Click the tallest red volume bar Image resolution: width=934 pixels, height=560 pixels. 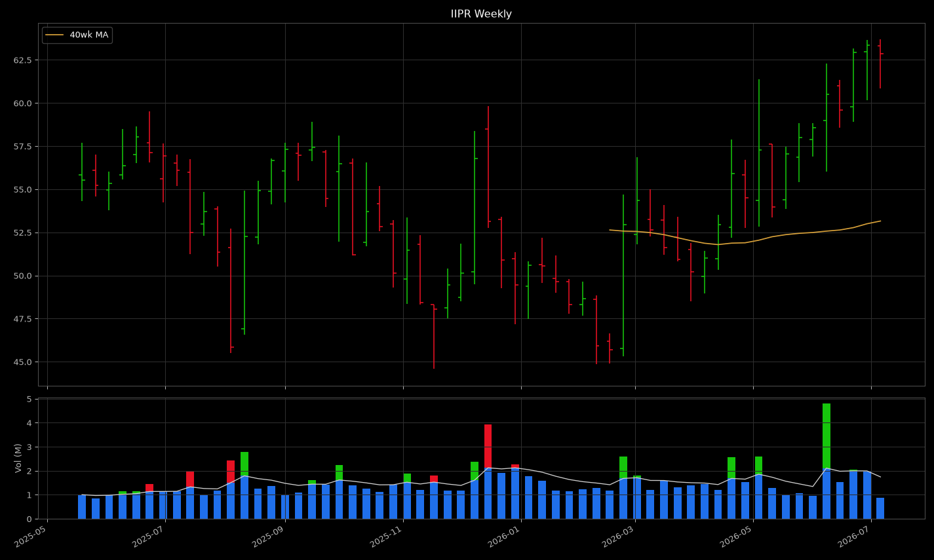pyautogui.click(x=488, y=446)
